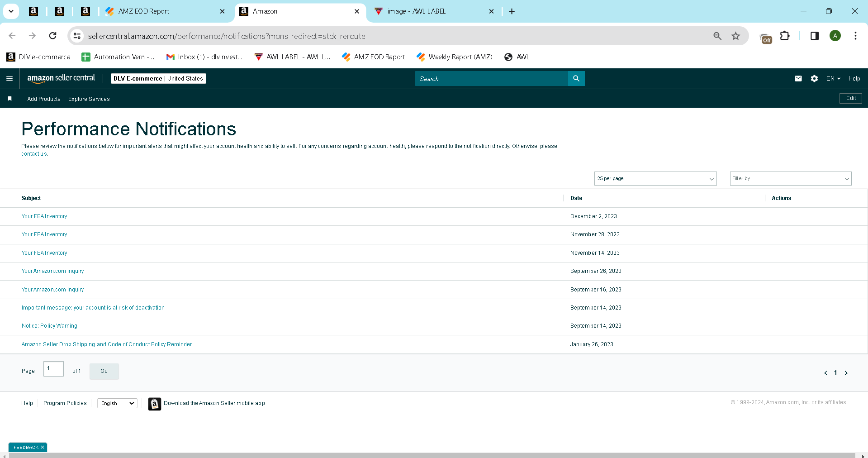Open a new browser tab
Screen dimensions: 868x458
(x=512, y=11)
